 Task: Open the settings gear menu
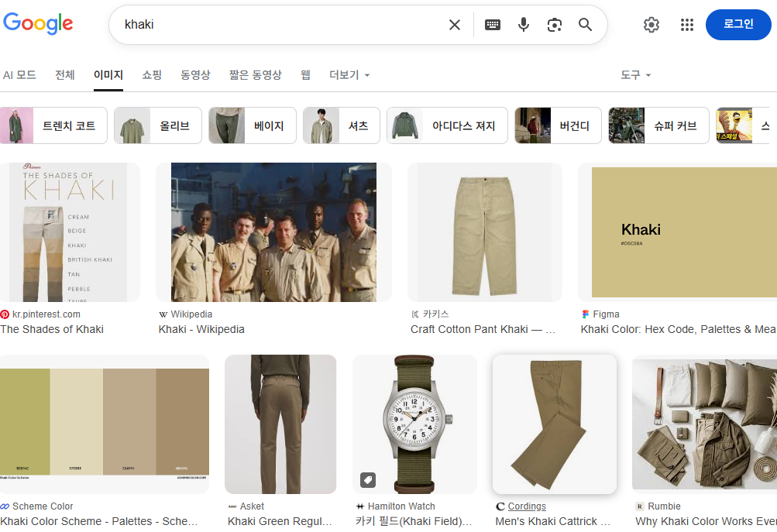[x=652, y=25]
